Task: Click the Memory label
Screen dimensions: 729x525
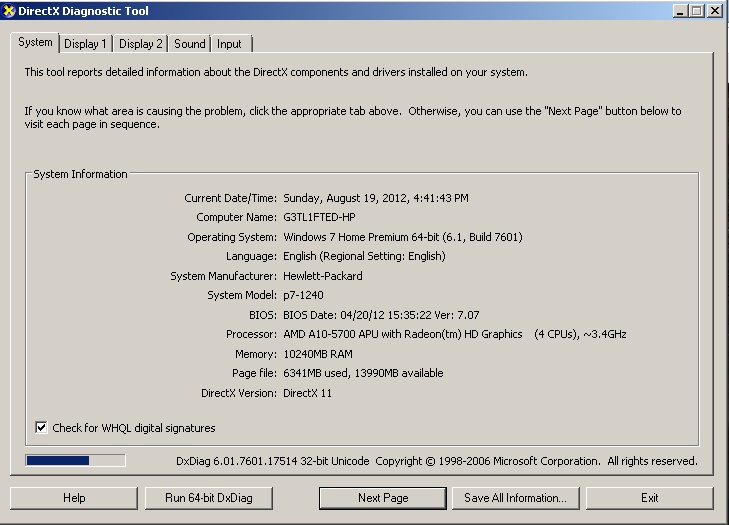Action: (x=256, y=354)
